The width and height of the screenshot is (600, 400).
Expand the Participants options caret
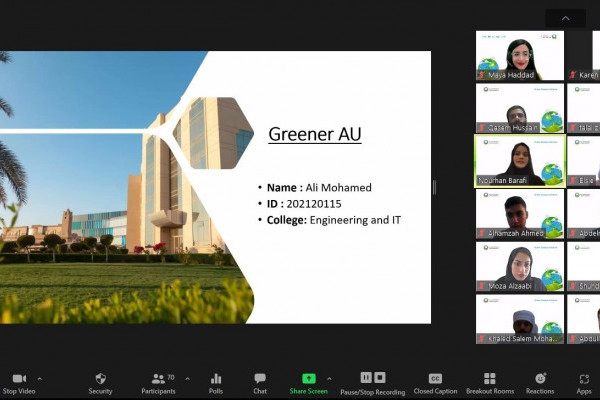click(x=184, y=378)
